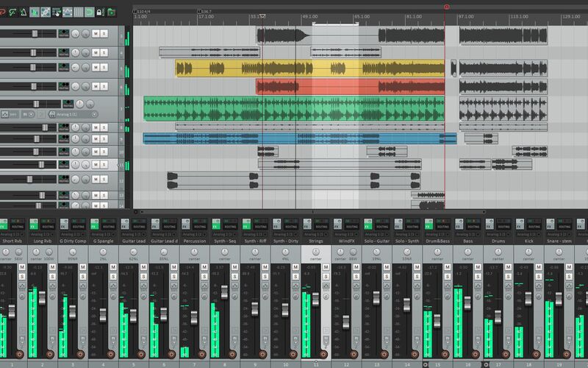Solo track 4 in the track panel
The image size is (588, 368).
click(x=104, y=52)
